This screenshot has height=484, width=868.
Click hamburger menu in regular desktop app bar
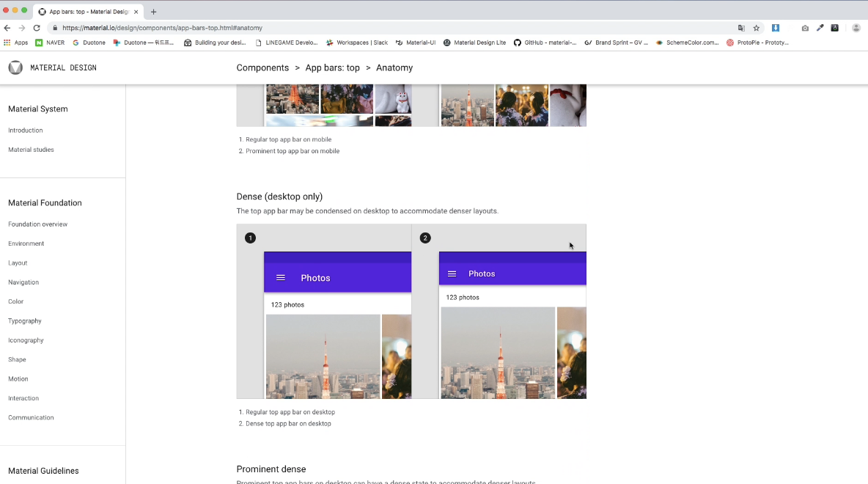[281, 278]
